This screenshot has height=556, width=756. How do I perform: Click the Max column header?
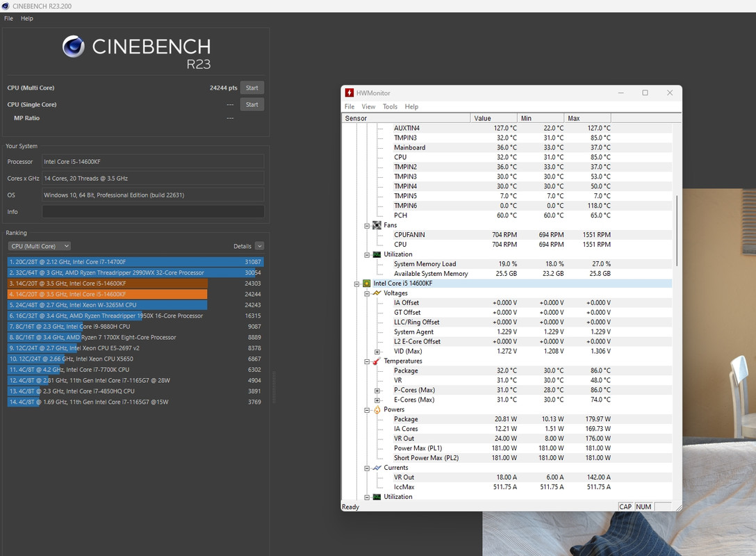pos(587,118)
